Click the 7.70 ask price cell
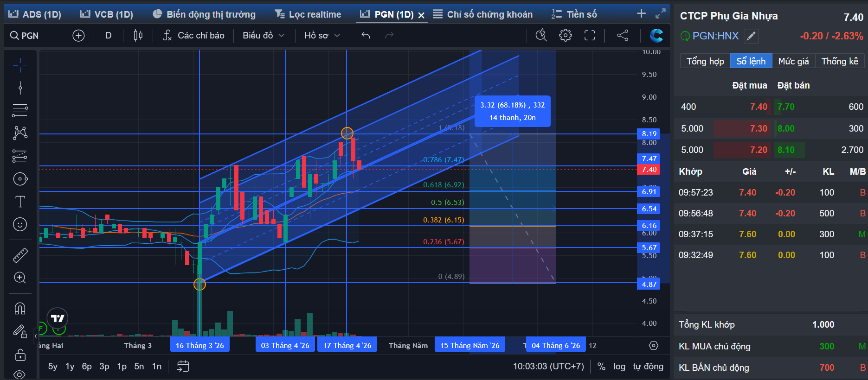The height and width of the screenshot is (380, 868). click(x=786, y=107)
